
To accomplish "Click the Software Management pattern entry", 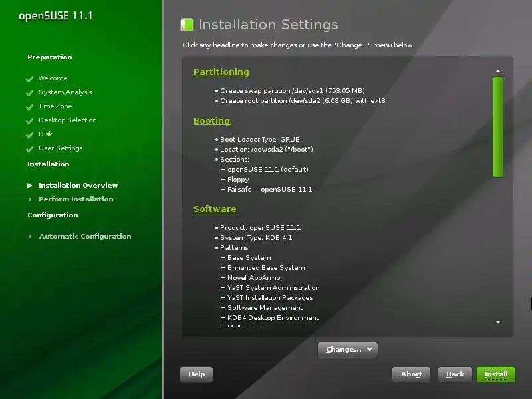I will point(261,308).
